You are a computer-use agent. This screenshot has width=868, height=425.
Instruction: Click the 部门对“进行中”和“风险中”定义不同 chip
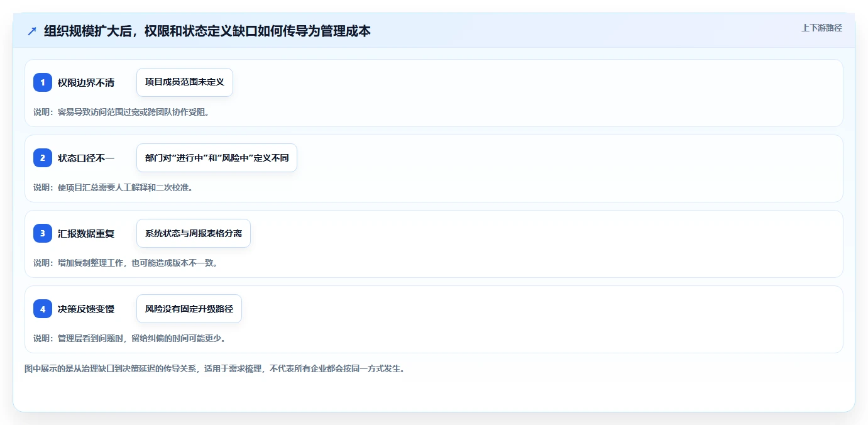217,158
